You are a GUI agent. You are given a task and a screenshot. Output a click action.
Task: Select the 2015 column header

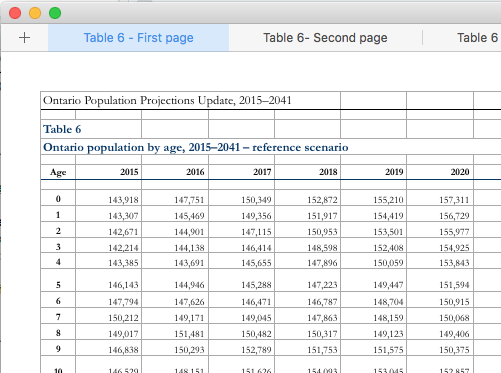click(x=108, y=172)
